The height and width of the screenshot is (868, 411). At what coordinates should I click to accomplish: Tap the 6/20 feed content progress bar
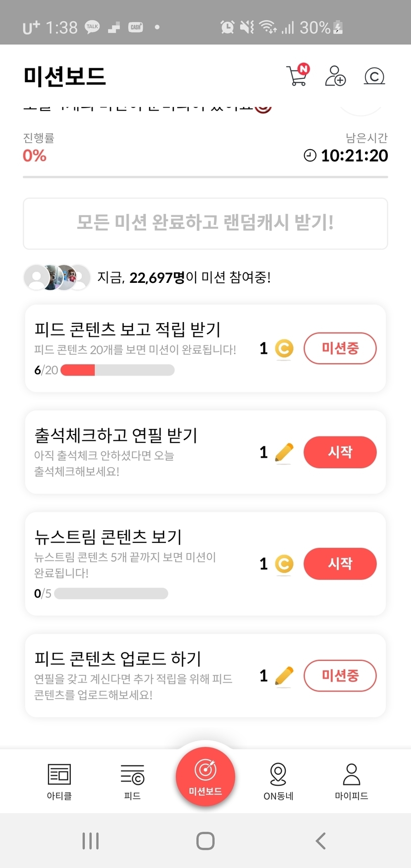pos(117,370)
